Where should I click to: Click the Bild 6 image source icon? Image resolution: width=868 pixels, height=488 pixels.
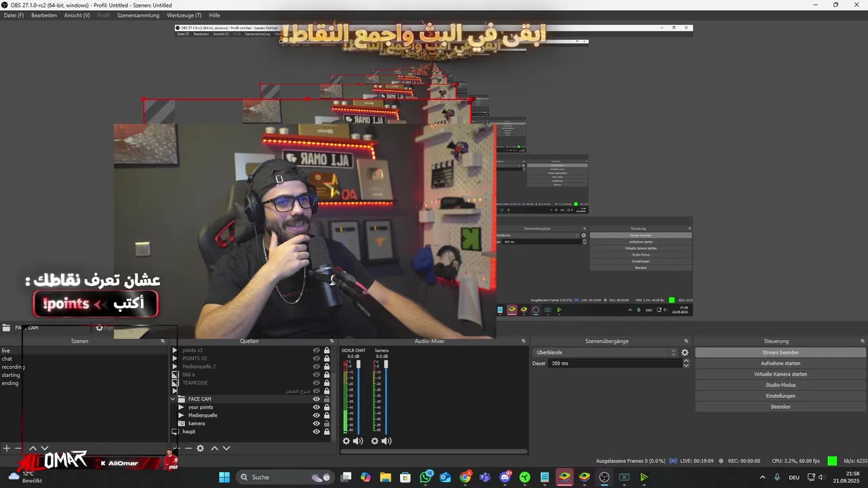[175, 375]
